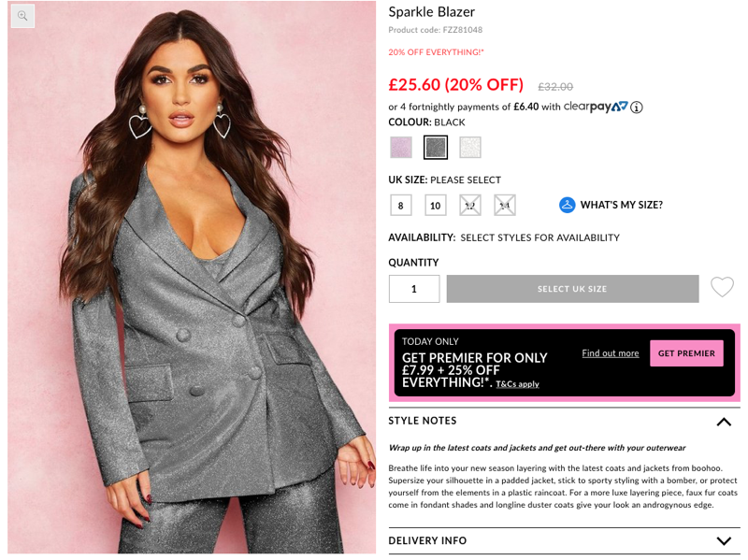Expand the Delivery Info section

pyautogui.click(x=724, y=541)
